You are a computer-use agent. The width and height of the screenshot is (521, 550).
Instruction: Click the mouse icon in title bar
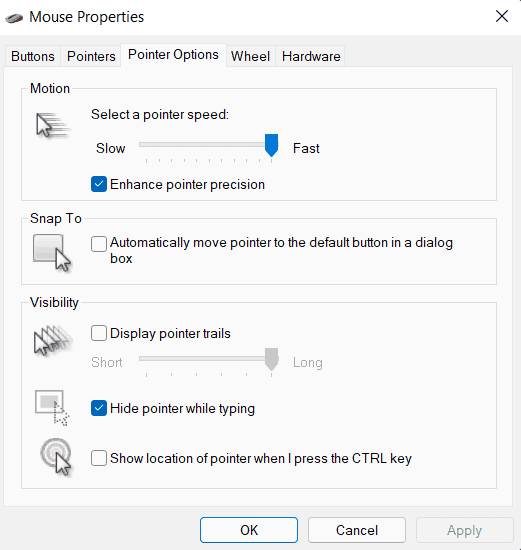click(x=14, y=18)
